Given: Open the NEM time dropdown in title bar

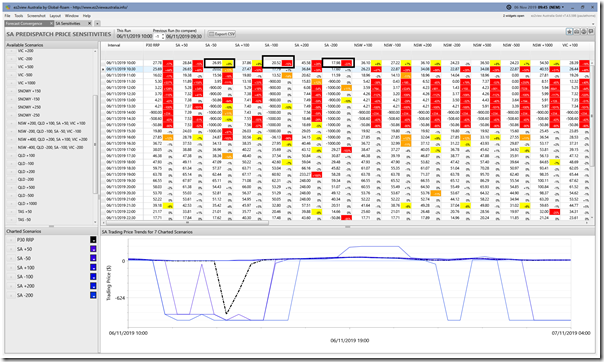Looking at the screenshot, I should tap(563, 7).
